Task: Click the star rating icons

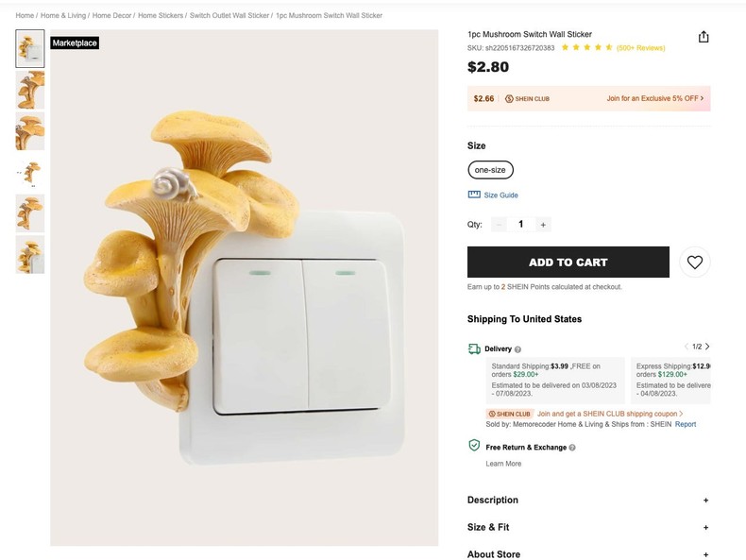Action: (586, 47)
